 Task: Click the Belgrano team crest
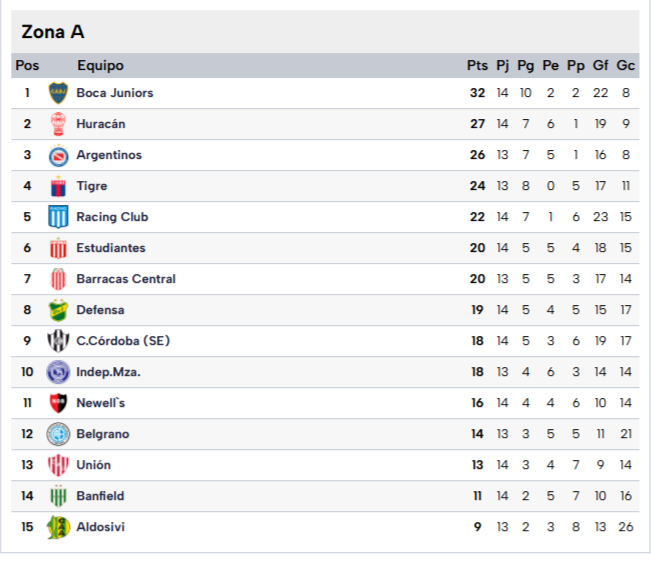pos(58,434)
